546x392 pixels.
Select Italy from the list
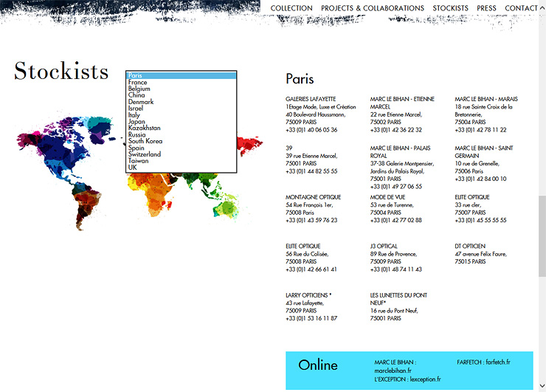[181, 115]
